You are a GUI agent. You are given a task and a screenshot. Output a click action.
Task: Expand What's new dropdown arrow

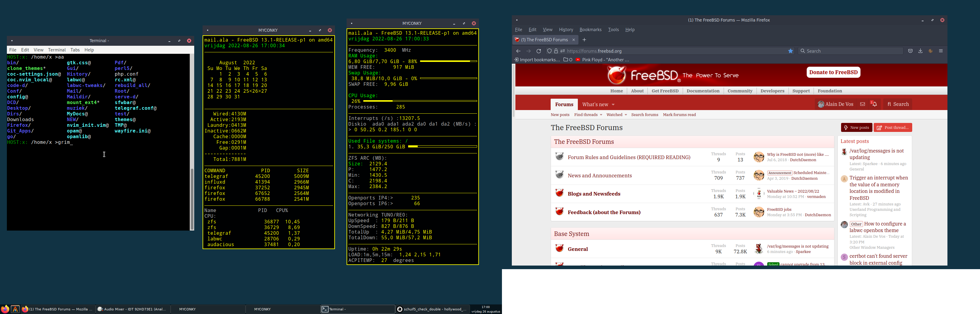tap(613, 105)
